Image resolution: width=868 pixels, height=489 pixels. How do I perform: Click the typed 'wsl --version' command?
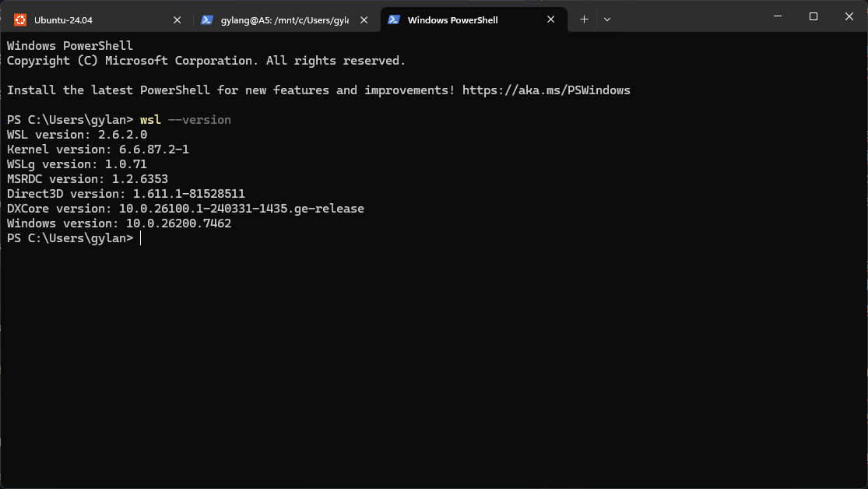[185, 120]
